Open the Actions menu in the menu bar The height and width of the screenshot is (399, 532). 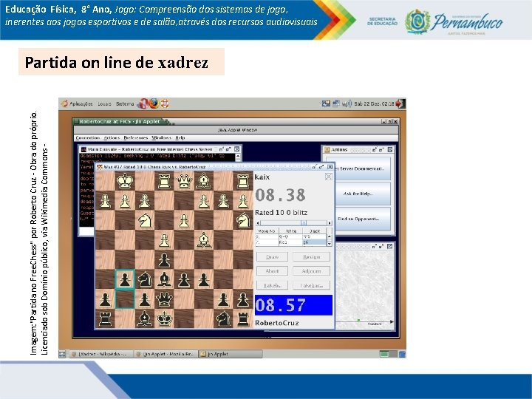click(112, 137)
